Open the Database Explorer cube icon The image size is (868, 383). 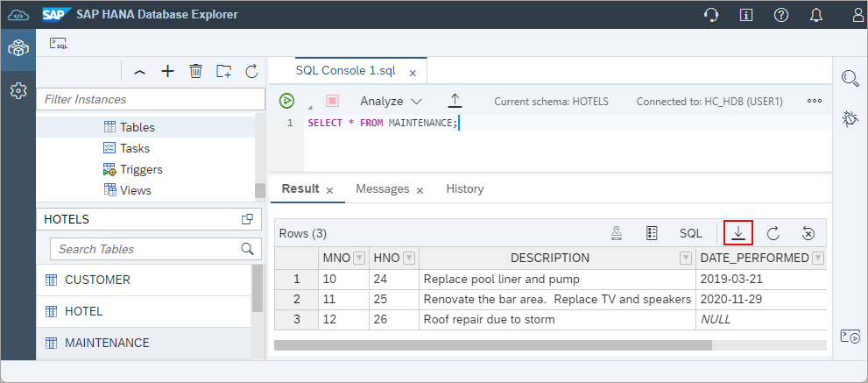(x=18, y=49)
